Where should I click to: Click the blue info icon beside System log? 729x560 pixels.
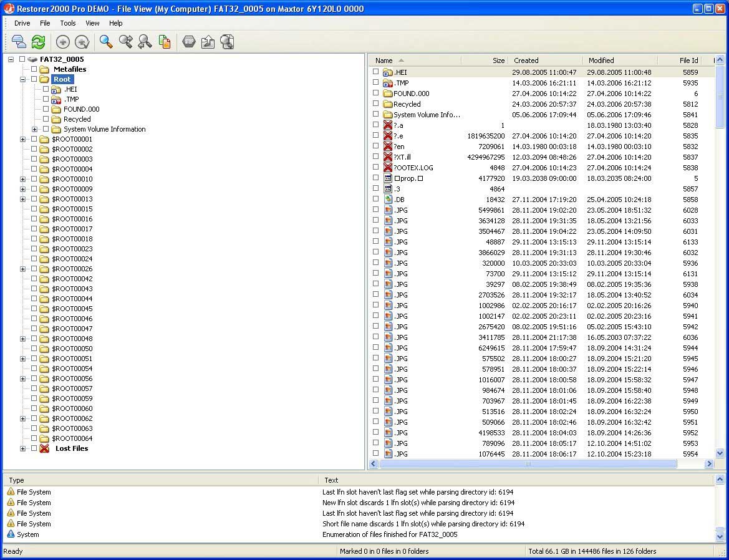[11, 534]
